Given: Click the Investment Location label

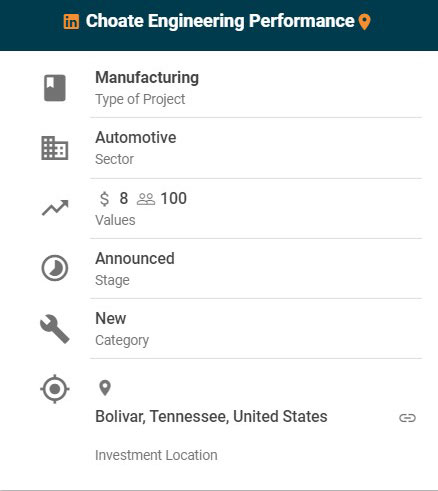Looking at the screenshot, I should click(156, 455).
